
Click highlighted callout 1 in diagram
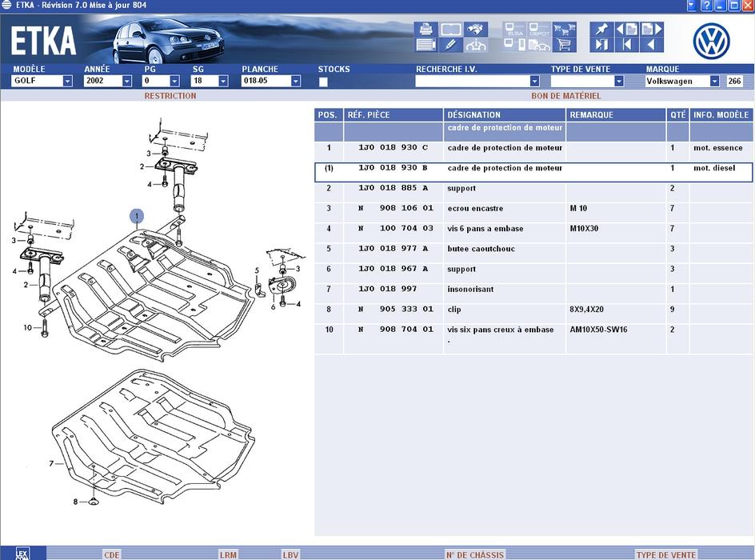(137, 216)
